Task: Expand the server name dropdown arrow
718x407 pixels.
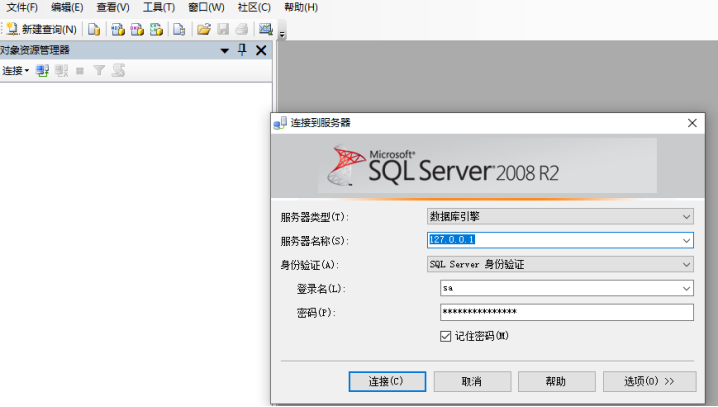Action: [686, 240]
